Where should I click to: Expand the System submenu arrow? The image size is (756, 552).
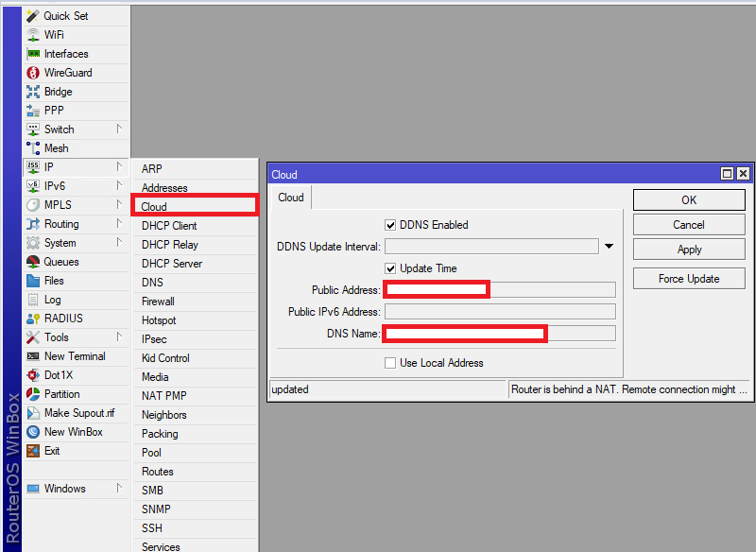(x=119, y=243)
